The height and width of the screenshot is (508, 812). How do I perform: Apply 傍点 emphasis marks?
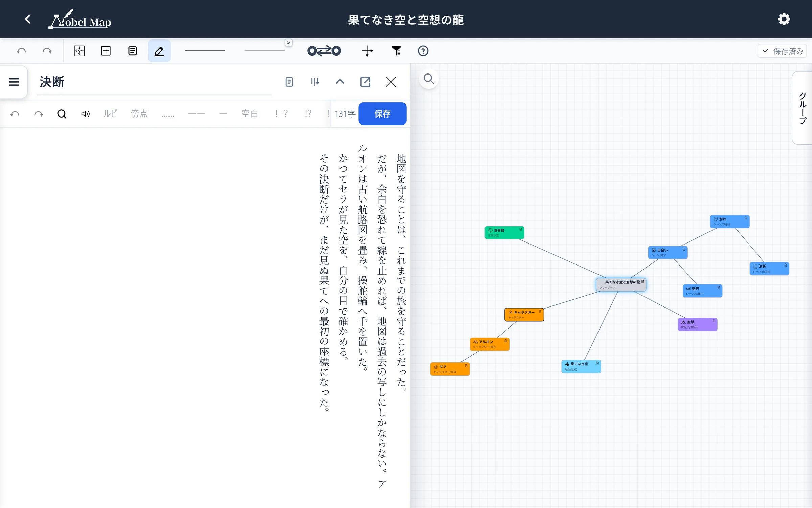tap(139, 113)
